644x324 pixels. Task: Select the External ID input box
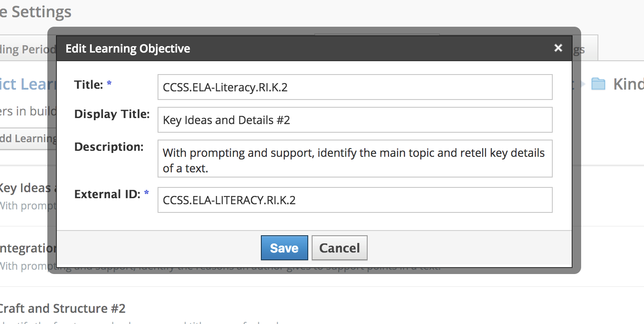point(355,200)
